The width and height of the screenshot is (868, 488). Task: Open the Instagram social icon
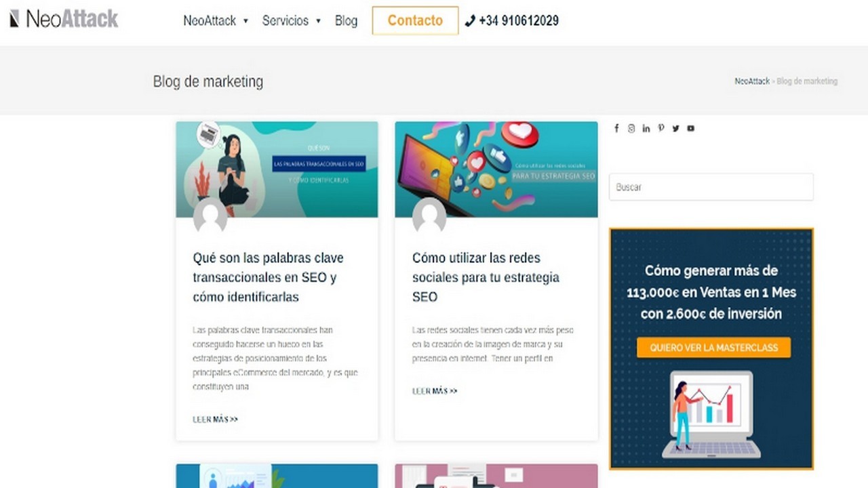coord(631,128)
